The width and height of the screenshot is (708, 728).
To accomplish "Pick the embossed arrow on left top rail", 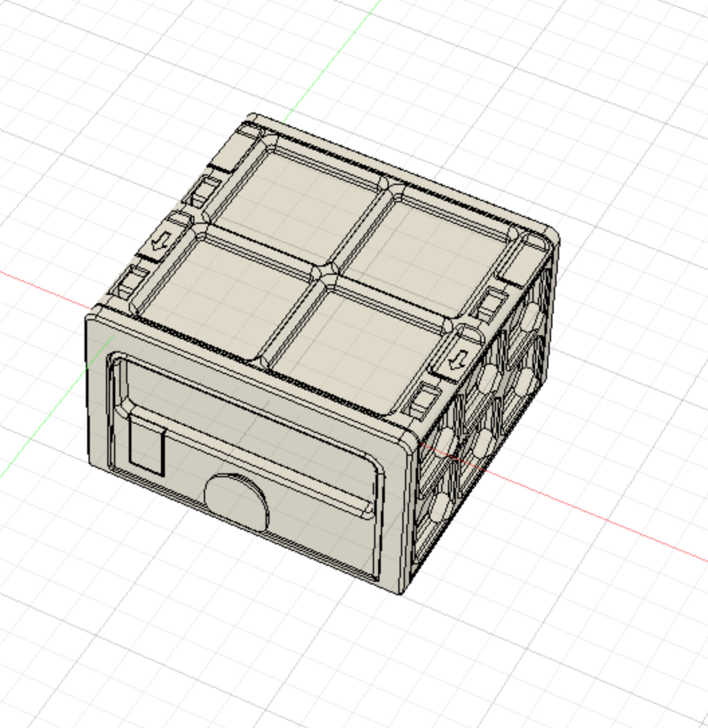I will [162, 241].
